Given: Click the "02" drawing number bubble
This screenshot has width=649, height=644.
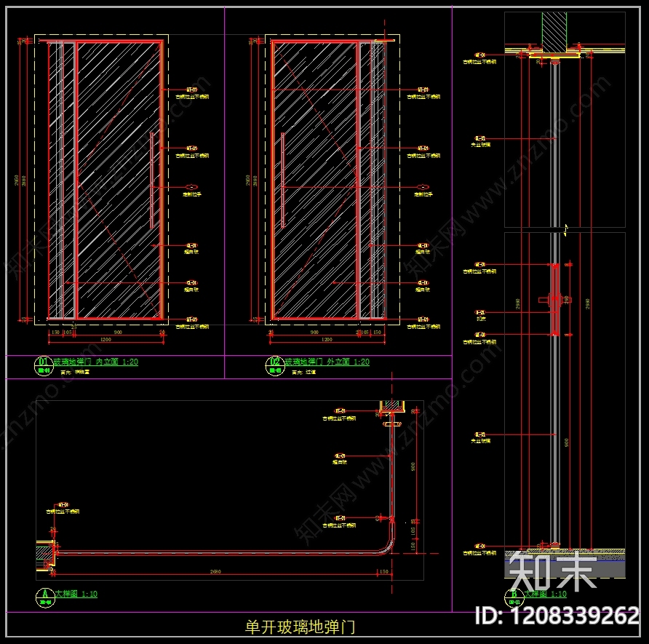Looking at the screenshot, I should coord(275,366).
